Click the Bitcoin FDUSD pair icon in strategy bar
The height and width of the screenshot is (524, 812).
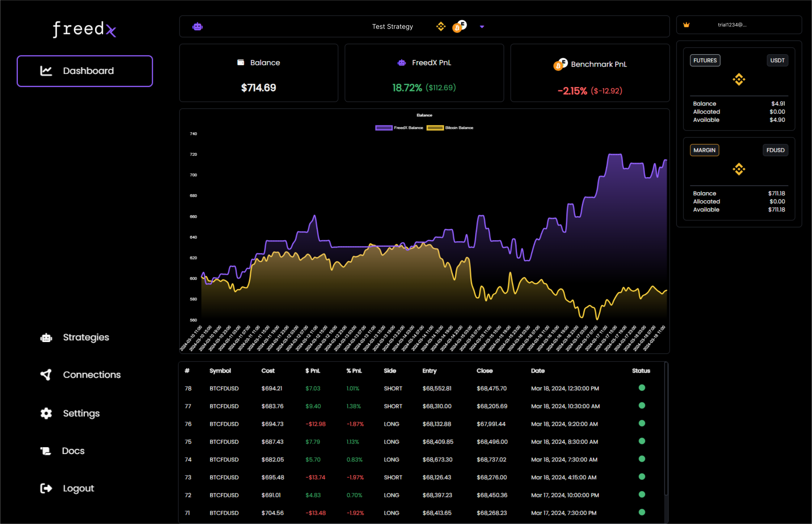(459, 26)
